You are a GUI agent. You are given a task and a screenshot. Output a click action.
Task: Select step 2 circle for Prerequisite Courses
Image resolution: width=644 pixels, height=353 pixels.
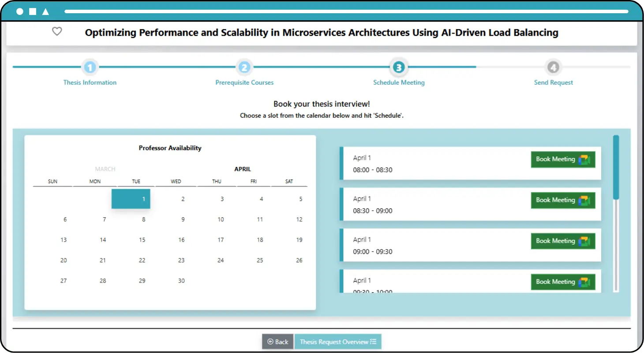coord(244,67)
